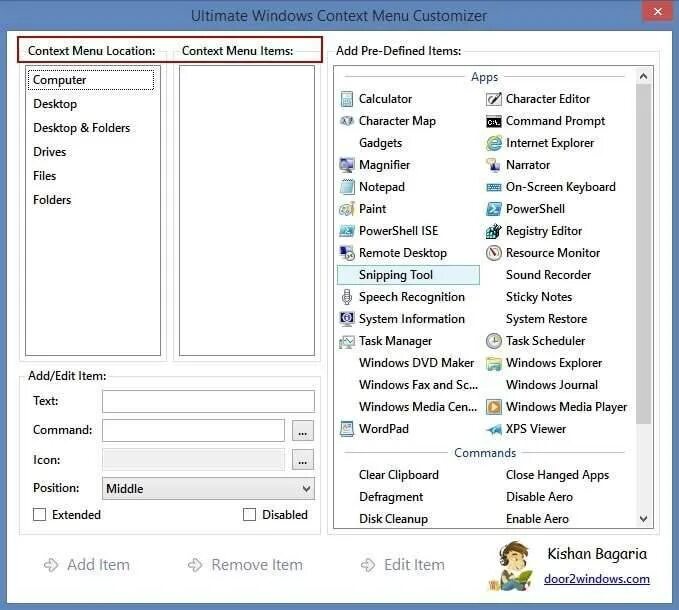Screen dimensions: 679x610
Task: Click the On-Screen Keyboard icon
Action: 494,187
